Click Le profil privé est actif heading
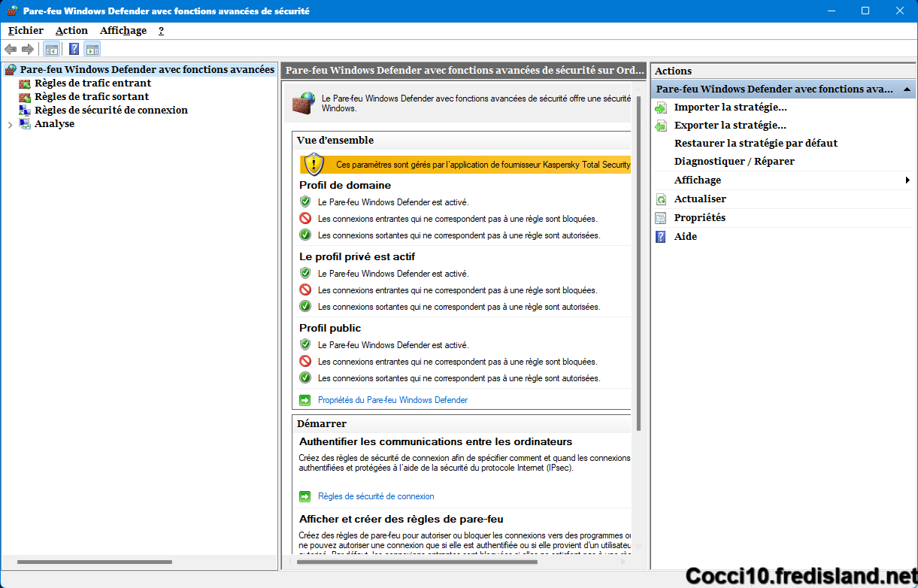Screen dimensions: 918x588 (x=357, y=256)
